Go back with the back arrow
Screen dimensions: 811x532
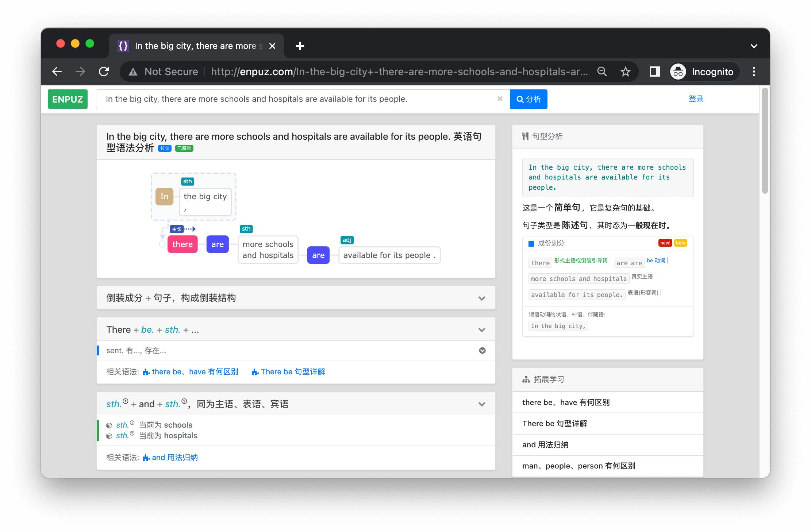(x=57, y=72)
